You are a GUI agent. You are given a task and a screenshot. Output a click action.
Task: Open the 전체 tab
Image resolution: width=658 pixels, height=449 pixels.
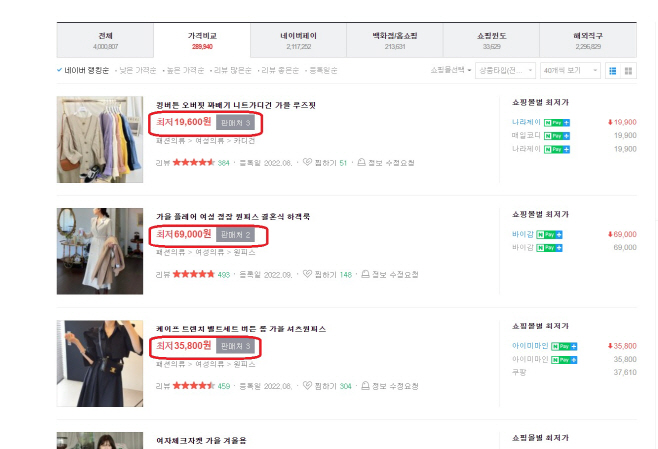105,41
